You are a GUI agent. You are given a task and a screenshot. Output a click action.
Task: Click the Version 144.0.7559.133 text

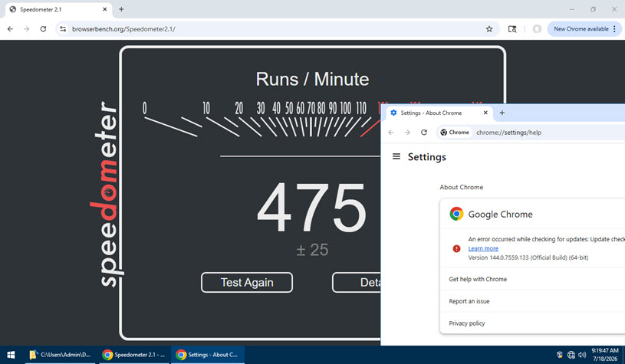[x=528, y=257]
